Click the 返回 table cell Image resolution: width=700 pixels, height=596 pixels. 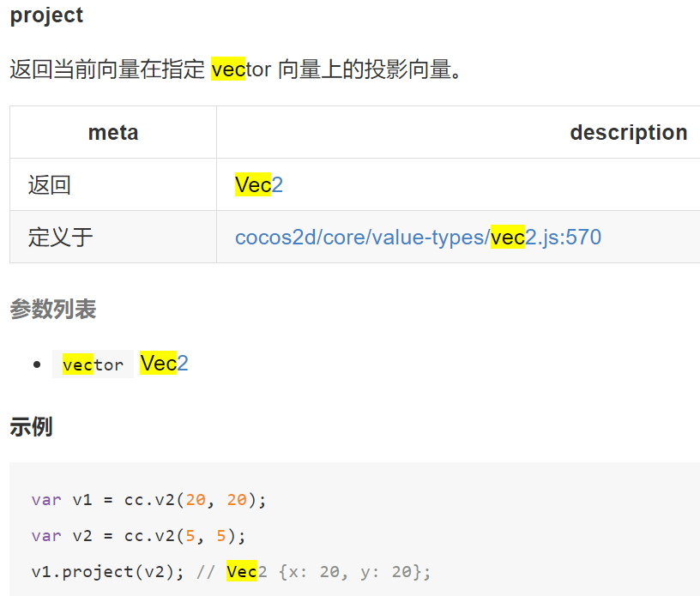[x=50, y=184]
